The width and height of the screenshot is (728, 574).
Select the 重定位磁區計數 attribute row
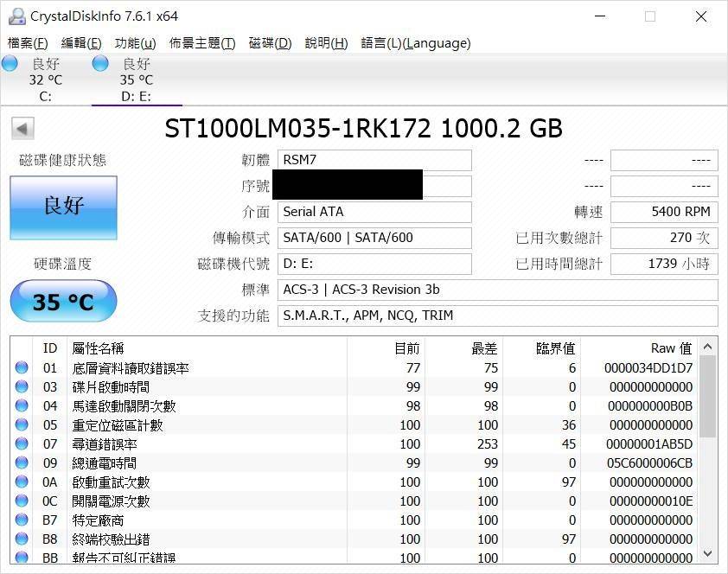coord(354,425)
